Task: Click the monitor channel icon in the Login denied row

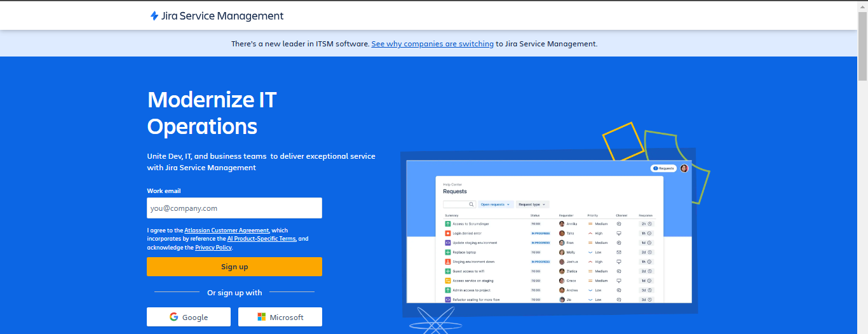Action: click(619, 233)
